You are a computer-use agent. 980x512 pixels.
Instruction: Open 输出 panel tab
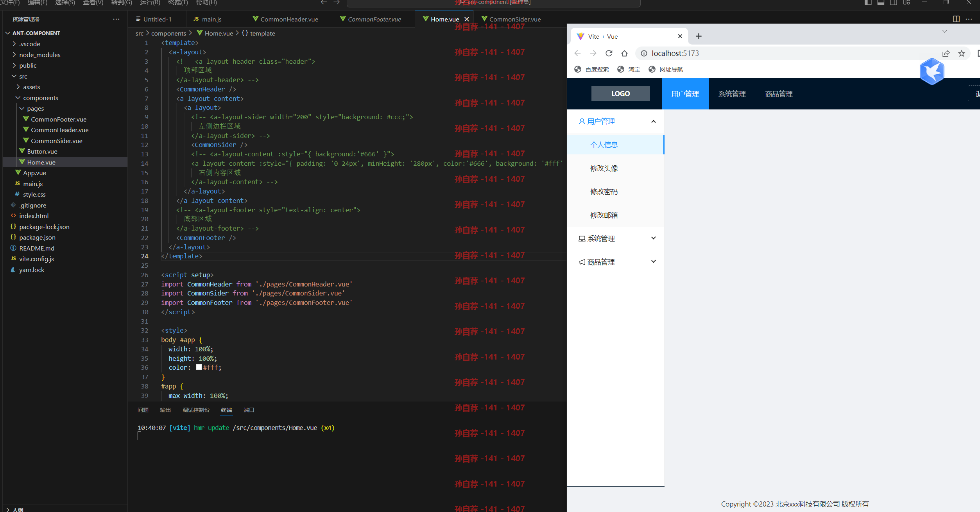click(x=165, y=410)
